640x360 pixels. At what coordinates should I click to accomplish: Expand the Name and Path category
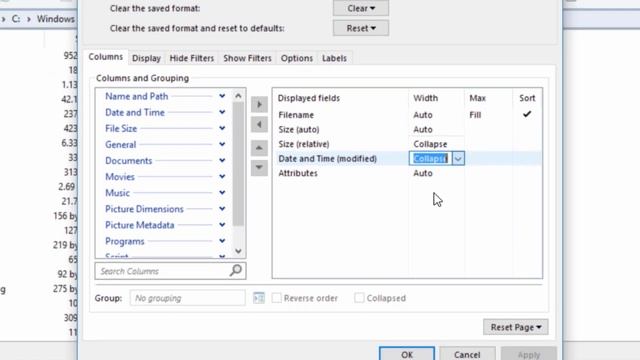pos(222,96)
